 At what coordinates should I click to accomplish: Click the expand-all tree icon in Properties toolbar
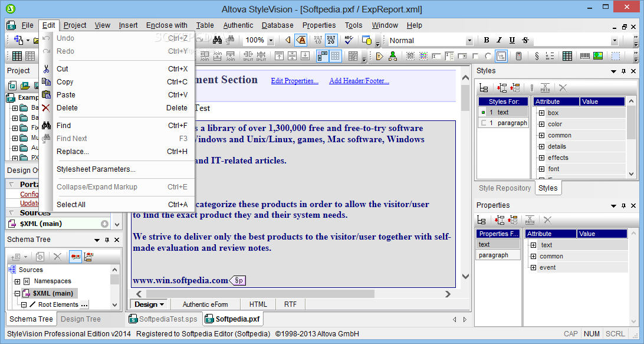(499, 220)
